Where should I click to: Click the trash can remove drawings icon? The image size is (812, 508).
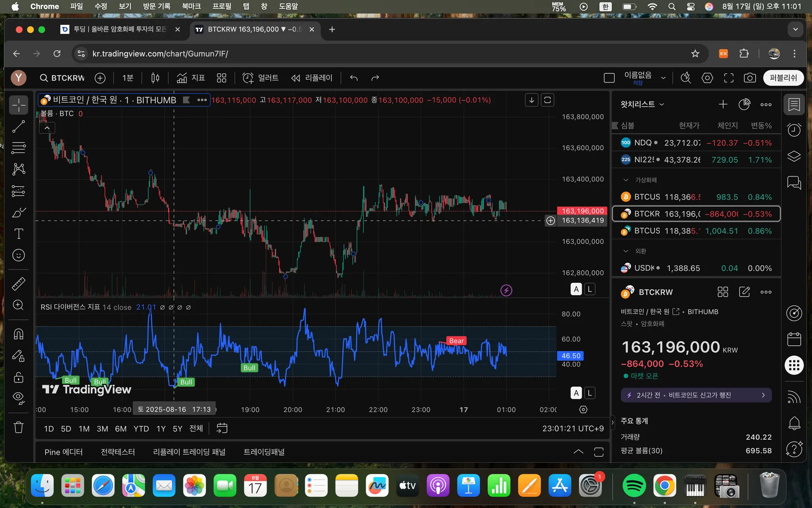click(x=18, y=427)
